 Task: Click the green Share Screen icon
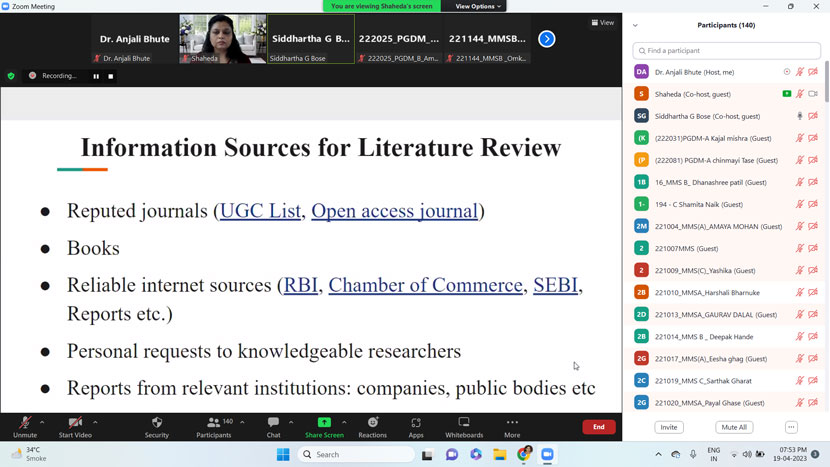coord(324,423)
